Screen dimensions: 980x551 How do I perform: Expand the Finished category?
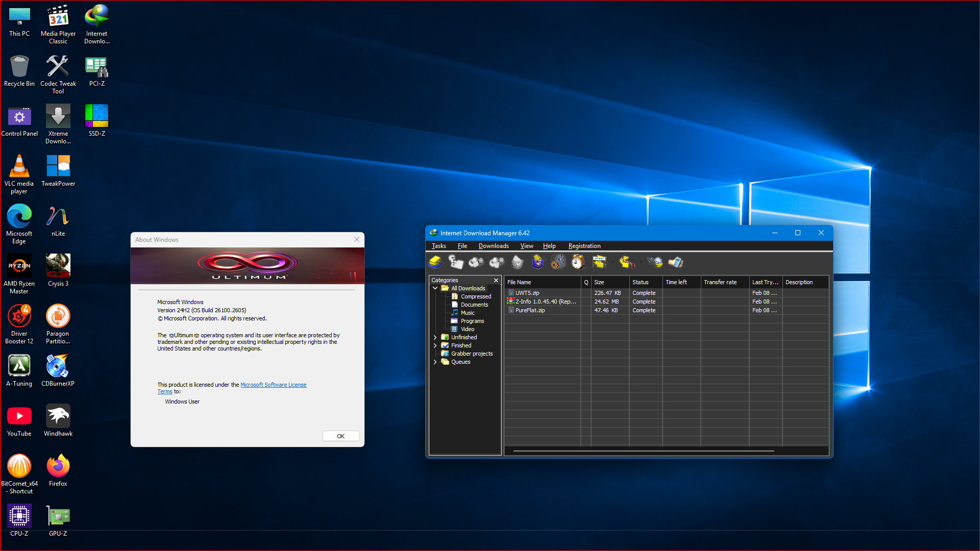click(435, 345)
